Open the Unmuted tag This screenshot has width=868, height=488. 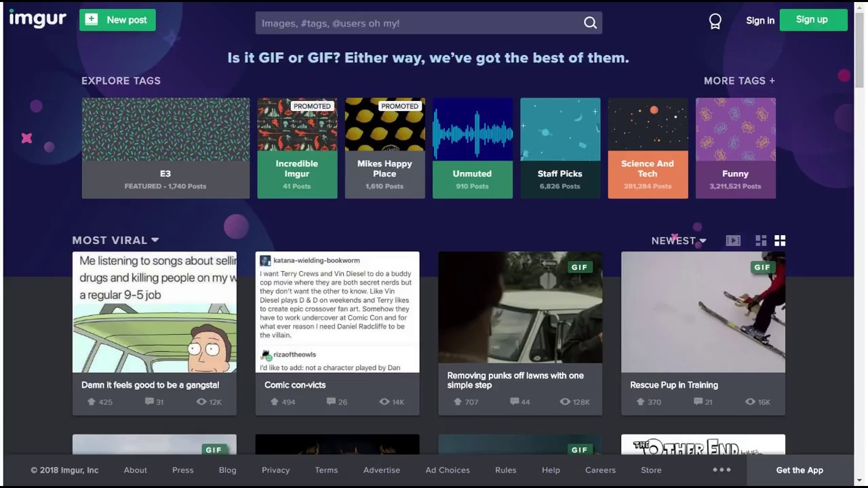[472, 148]
